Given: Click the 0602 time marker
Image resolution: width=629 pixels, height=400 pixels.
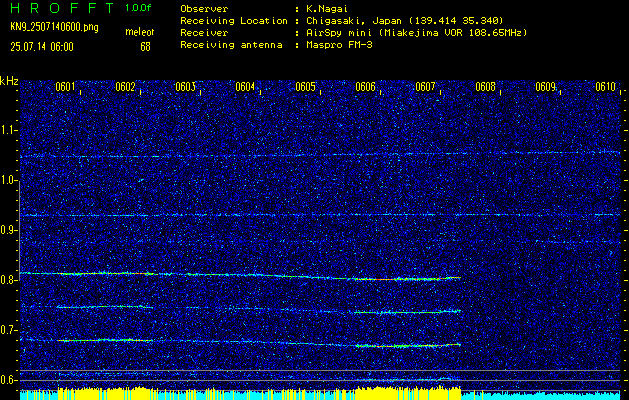Looking at the screenshot, I should click(x=125, y=87).
